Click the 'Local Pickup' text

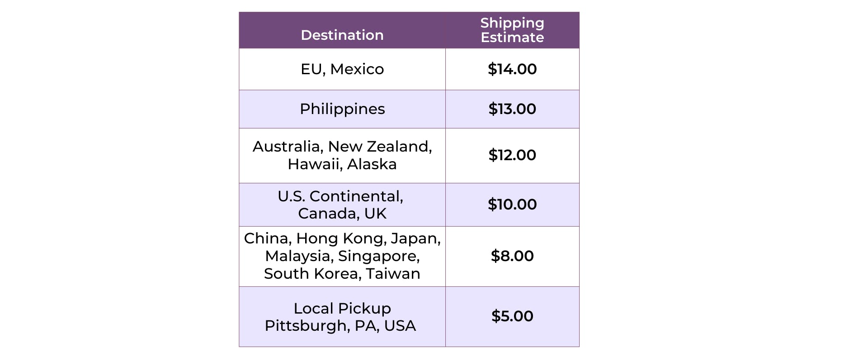pyautogui.click(x=342, y=309)
